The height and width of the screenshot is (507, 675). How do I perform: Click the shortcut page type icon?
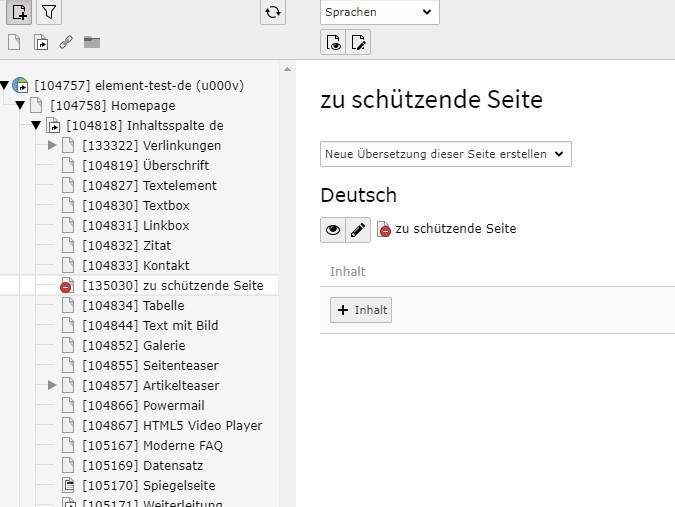[x=41, y=42]
